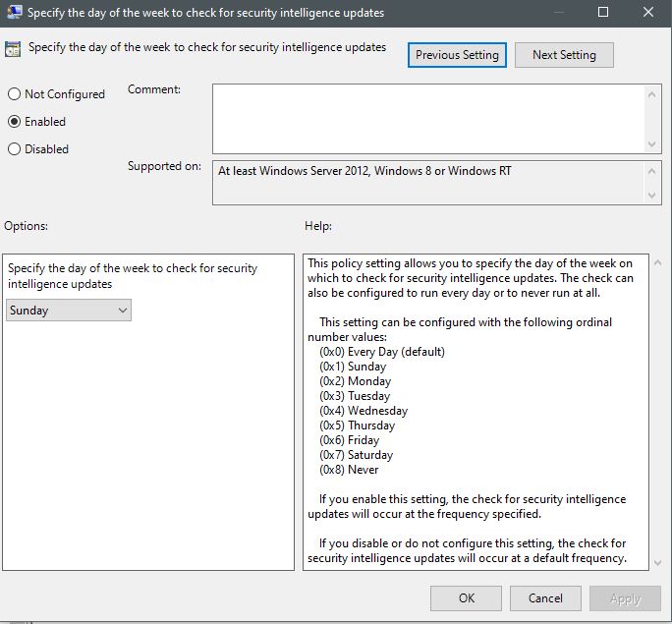This screenshot has height=624, width=672.
Task: Click the Supported on scroll up arrow
Action: (651, 171)
